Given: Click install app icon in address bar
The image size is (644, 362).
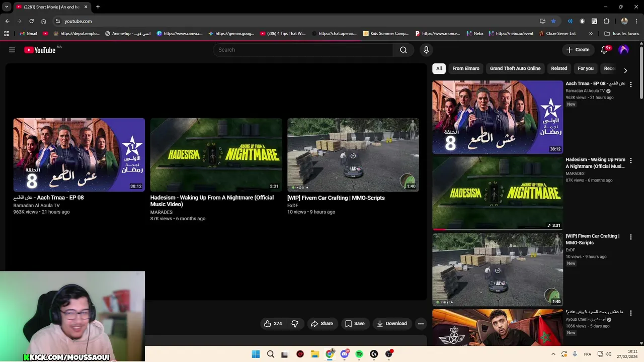Looking at the screenshot, I should (x=542, y=21).
